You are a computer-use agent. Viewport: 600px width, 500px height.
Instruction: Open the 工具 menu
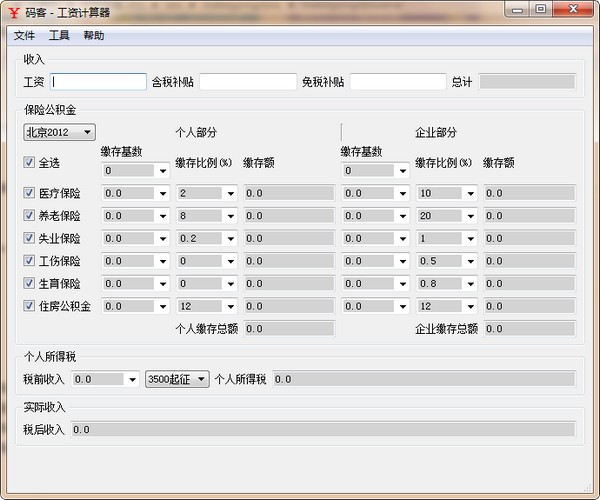click(x=59, y=35)
